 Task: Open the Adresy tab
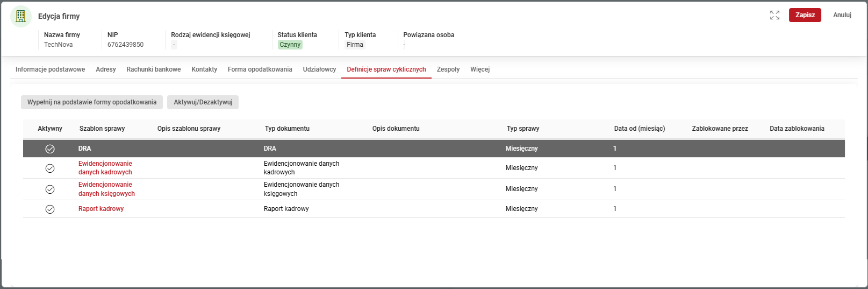click(106, 69)
